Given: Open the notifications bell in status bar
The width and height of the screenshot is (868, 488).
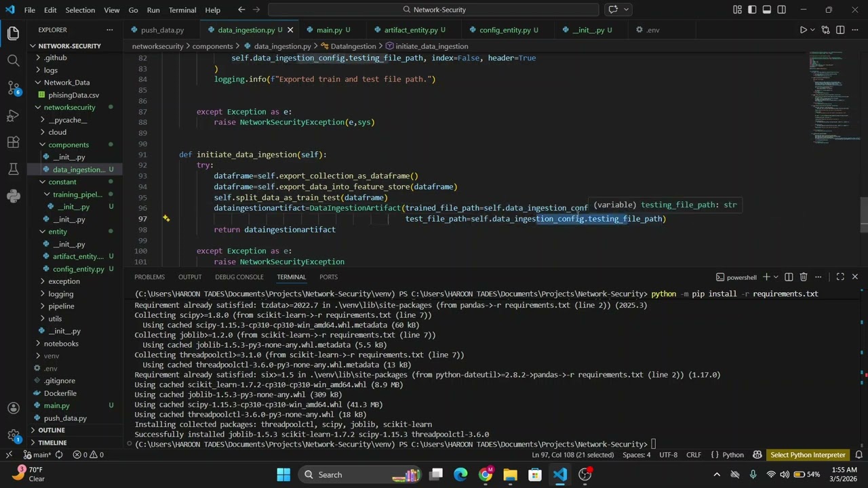Looking at the screenshot, I should click(859, 455).
